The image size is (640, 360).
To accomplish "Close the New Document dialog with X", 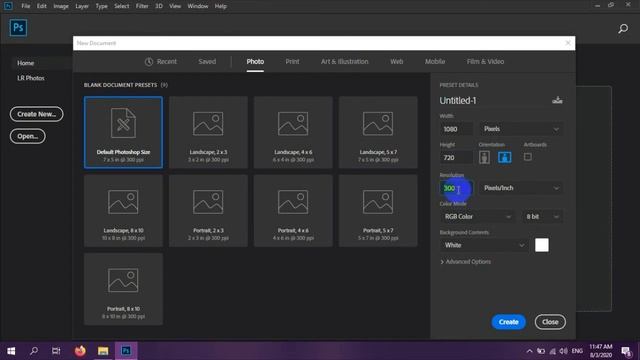I will pos(568,43).
